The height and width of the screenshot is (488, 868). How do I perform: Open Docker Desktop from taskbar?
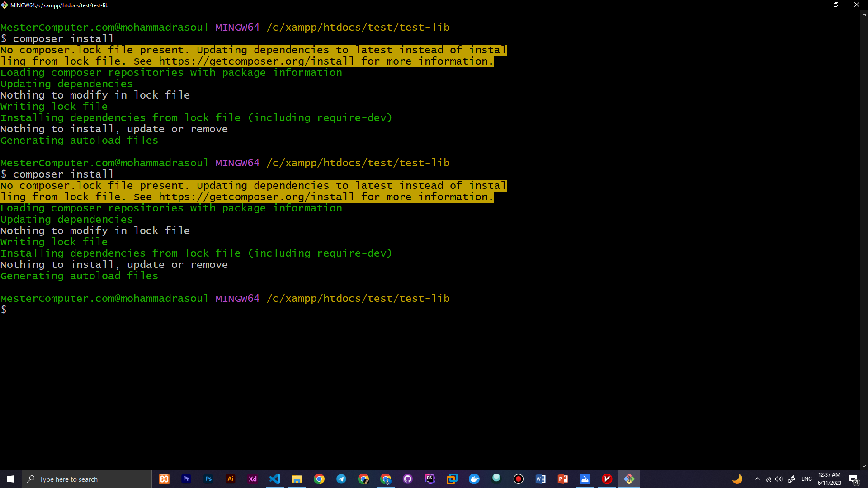point(474,479)
